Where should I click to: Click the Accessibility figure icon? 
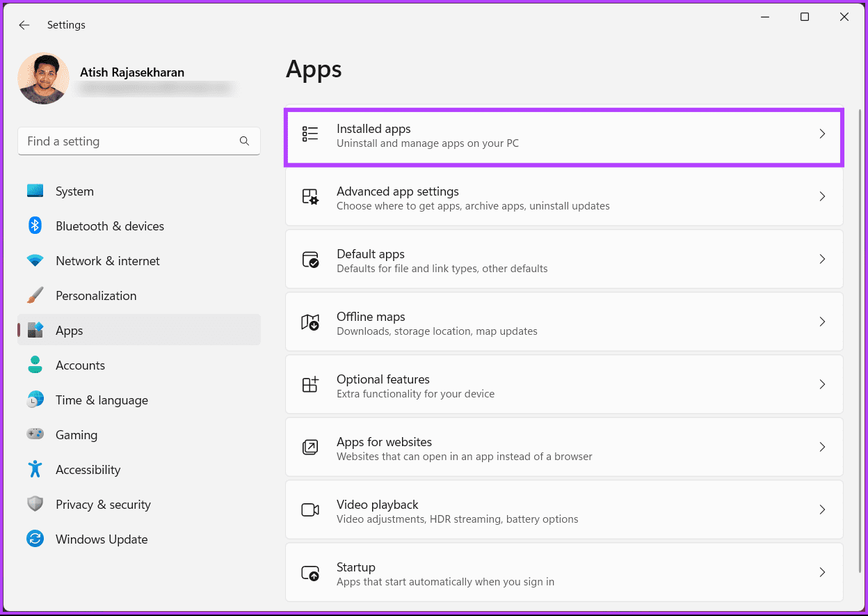[x=35, y=469]
